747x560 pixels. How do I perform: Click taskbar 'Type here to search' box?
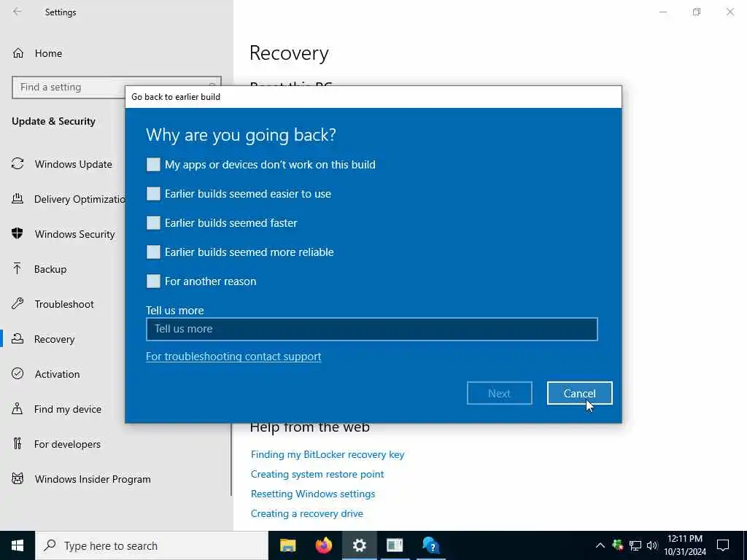[152, 545]
